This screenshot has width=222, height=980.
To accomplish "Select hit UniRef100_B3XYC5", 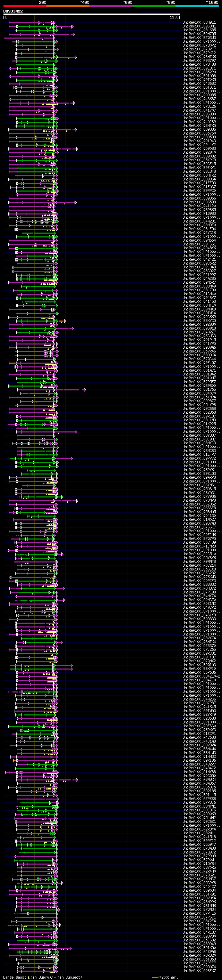I will (199, 321).
